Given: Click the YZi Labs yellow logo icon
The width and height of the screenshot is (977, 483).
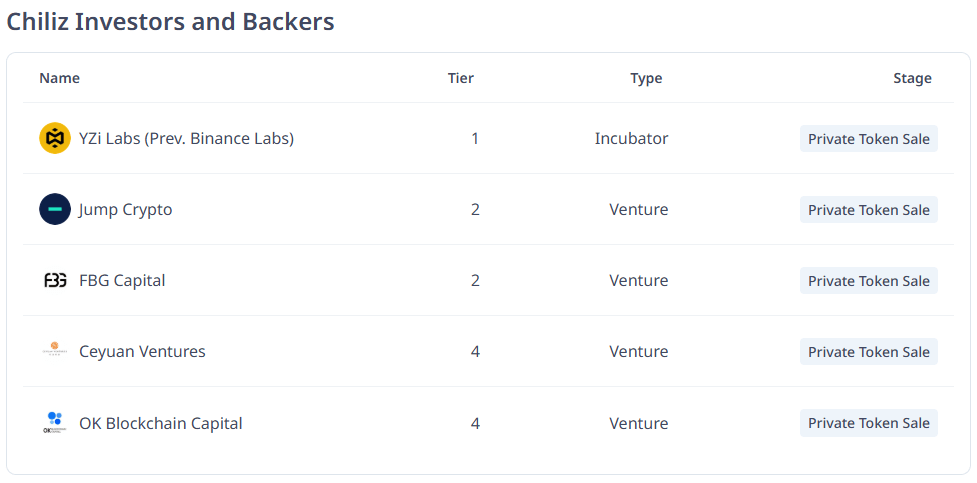Looking at the screenshot, I should (55, 138).
